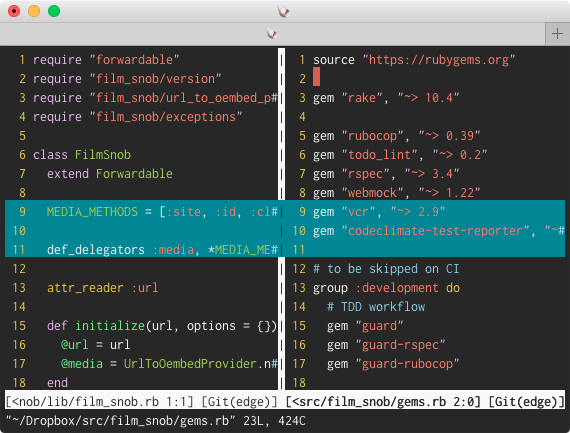This screenshot has width=570, height=433.
Task: Click the line require "film_snob/version"
Action: pos(127,79)
